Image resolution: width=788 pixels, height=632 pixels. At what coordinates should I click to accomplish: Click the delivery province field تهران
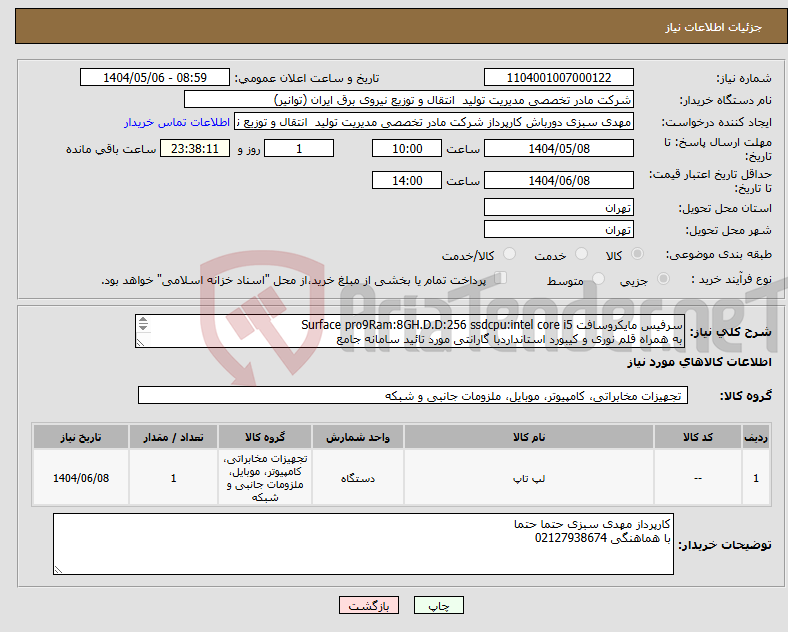(559, 207)
